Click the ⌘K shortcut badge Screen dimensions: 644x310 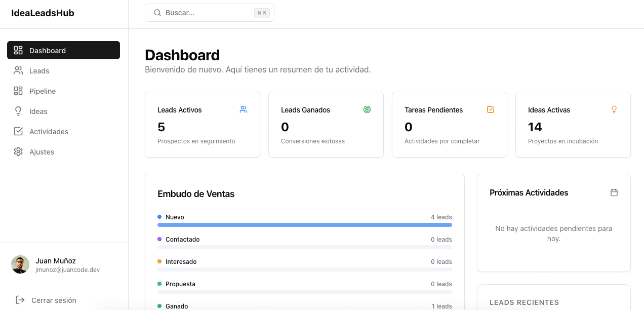tap(262, 13)
